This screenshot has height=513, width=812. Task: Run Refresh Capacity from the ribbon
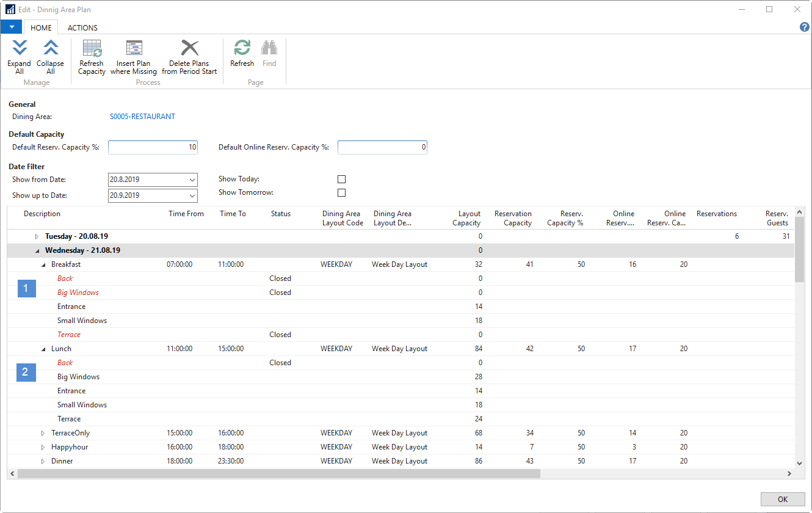(92, 49)
